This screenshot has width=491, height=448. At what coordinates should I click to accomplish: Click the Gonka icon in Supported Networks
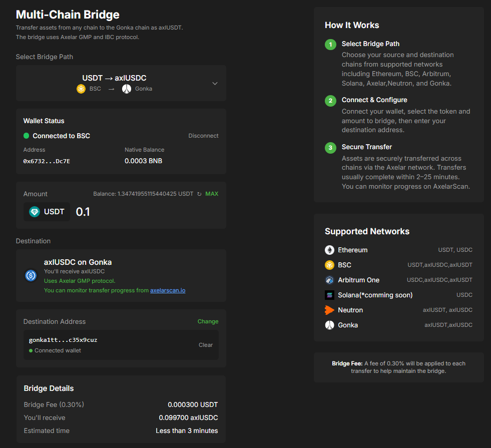click(x=329, y=325)
